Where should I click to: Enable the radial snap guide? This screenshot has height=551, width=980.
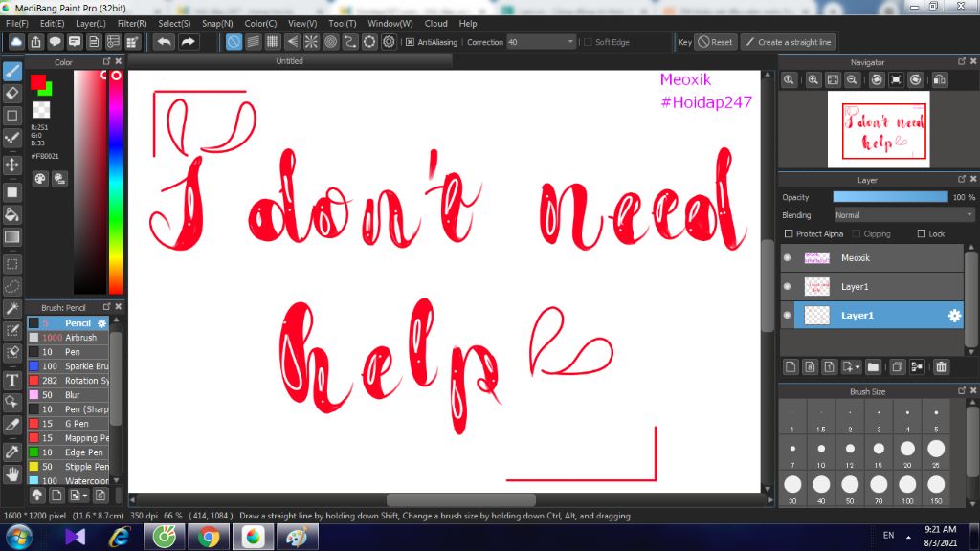(x=311, y=42)
